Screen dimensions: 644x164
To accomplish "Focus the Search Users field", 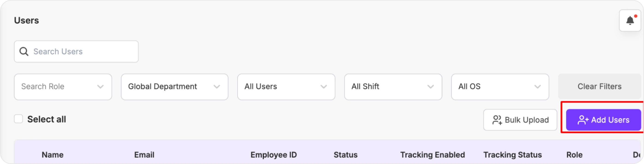I will [76, 51].
